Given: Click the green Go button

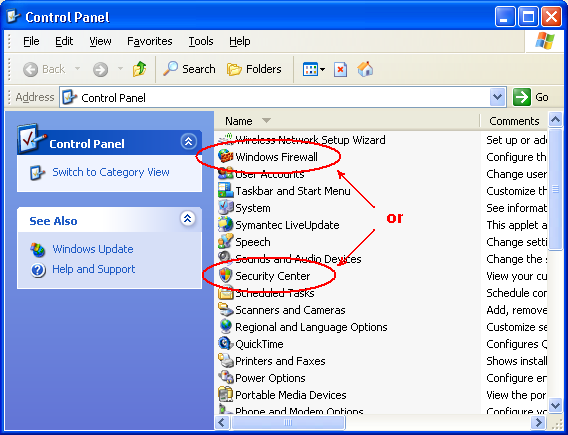Looking at the screenshot, I should pos(531,97).
